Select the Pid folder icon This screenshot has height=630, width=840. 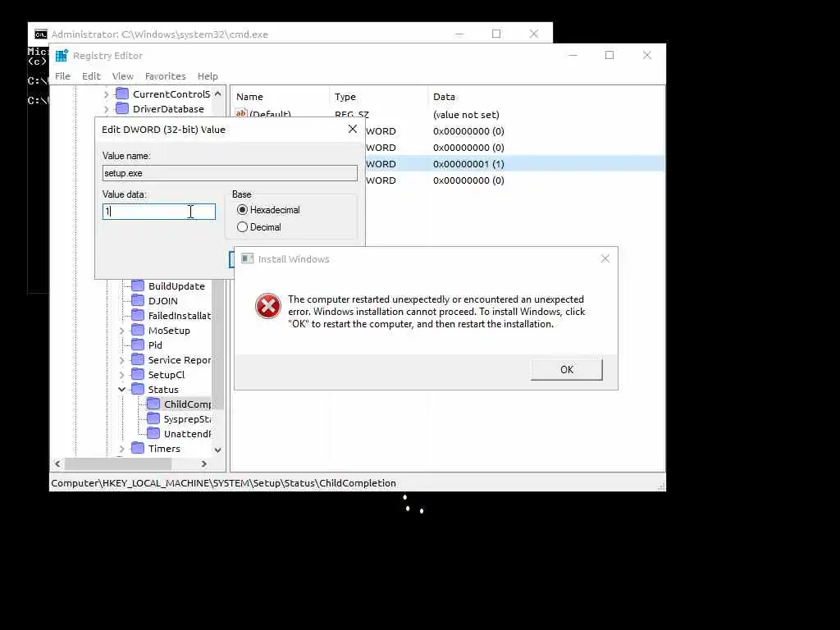click(138, 345)
